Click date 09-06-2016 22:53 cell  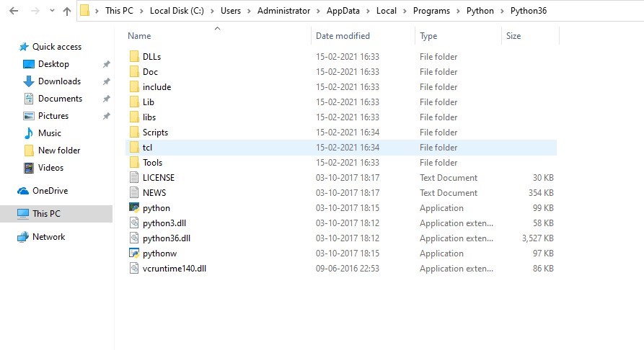[347, 269]
